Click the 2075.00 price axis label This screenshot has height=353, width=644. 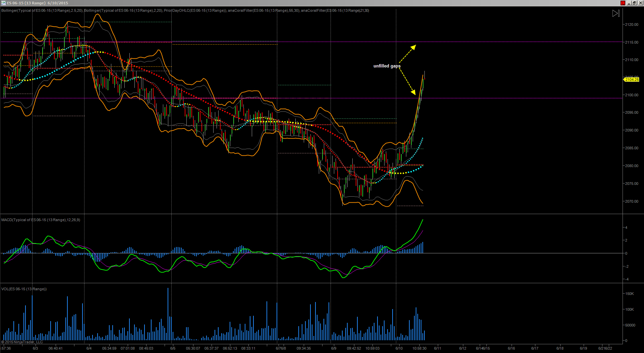point(632,184)
